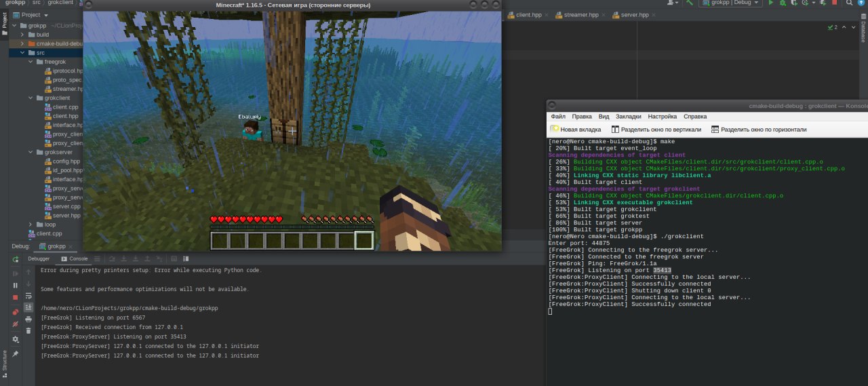Go to the next highlighted problem
Screen dimensions: 868x386
(x=853, y=27)
